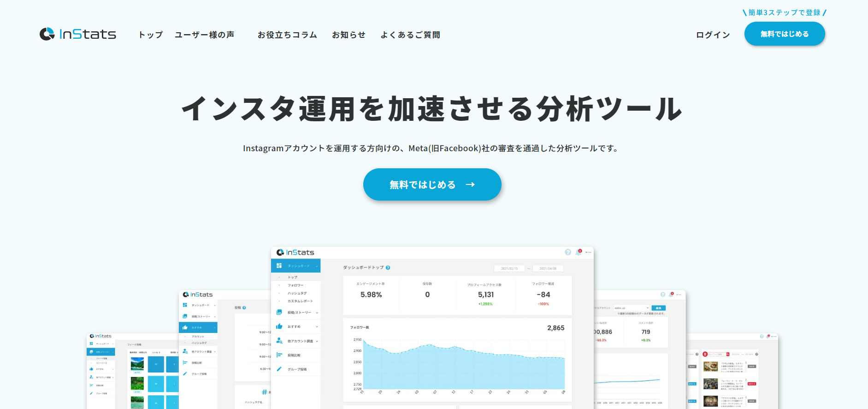Viewport: 868px width, 409px height.
Task: Click the bell notification icon in the center dashboard
Action: (x=578, y=252)
